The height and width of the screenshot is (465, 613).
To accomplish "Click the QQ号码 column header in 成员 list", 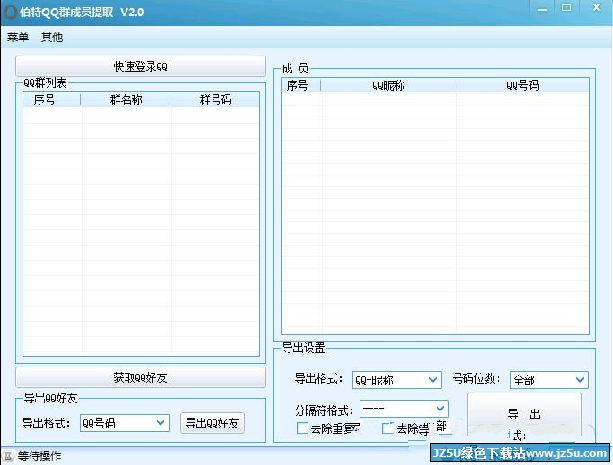I will click(522, 85).
